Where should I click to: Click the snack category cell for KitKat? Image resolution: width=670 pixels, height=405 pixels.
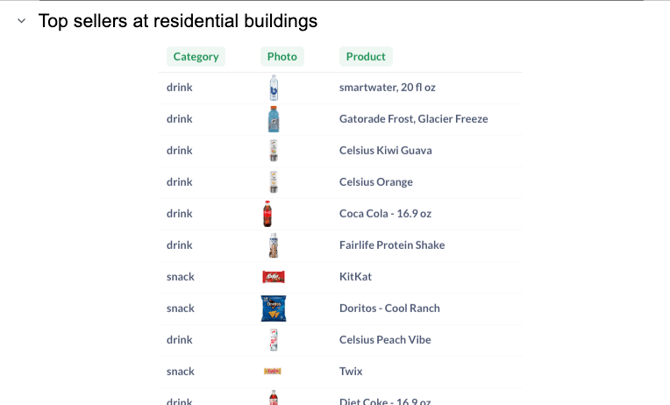[x=181, y=277]
